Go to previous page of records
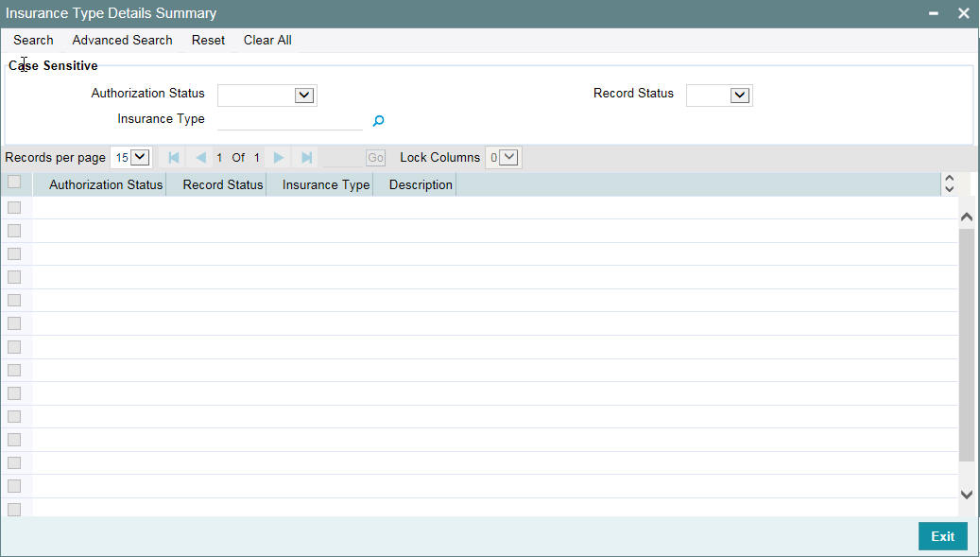The width and height of the screenshot is (980, 557). pyautogui.click(x=200, y=158)
